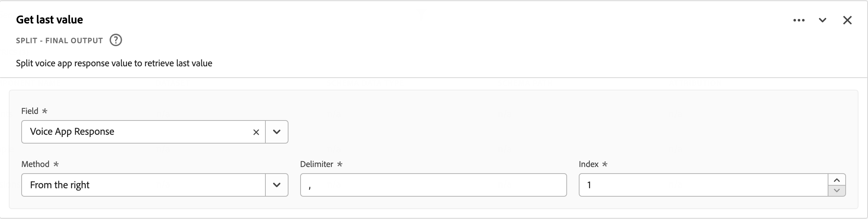Close the Get last value panel
This screenshot has width=868, height=219.
pos(847,20)
